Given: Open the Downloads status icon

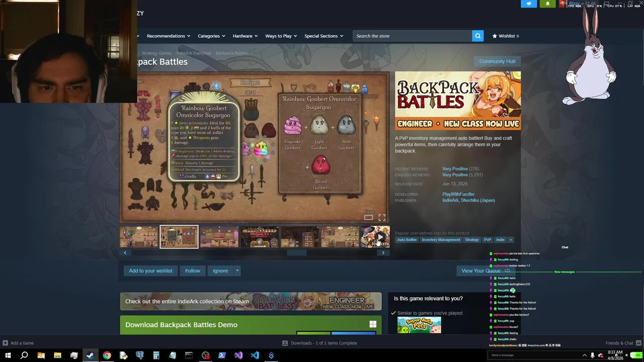Looking at the screenshot, I should pyautogui.click(x=285, y=343).
